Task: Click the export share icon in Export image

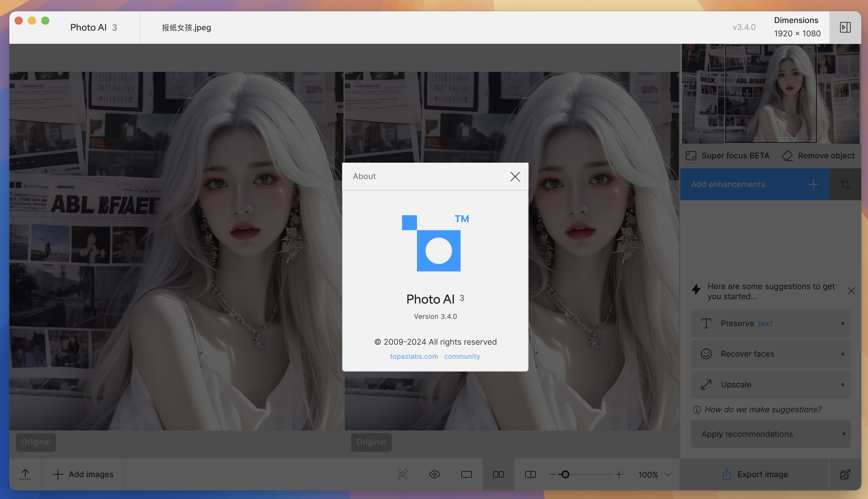Action: 727,474
